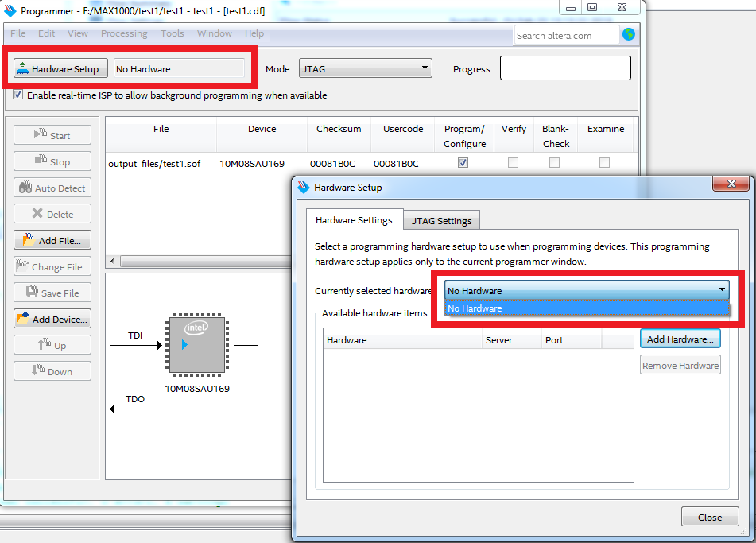Click the Hardware column header in list

pyautogui.click(x=402, y=340)
